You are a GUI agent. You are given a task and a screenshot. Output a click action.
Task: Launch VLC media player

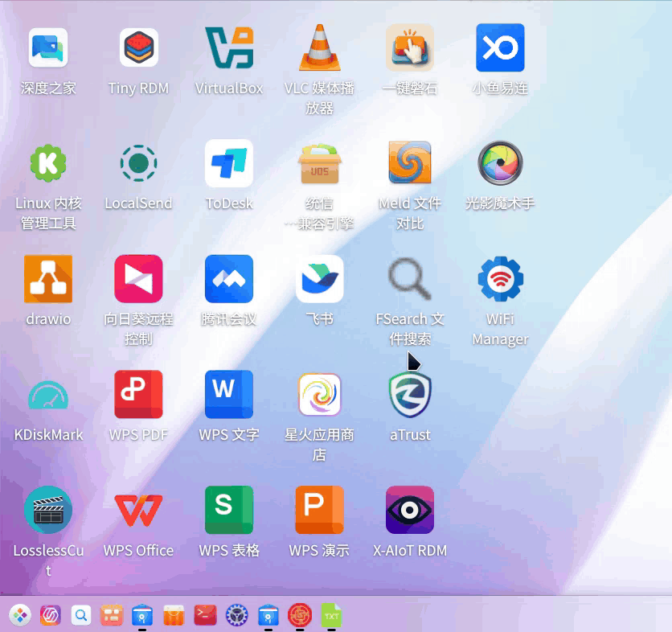coord(320,47)
